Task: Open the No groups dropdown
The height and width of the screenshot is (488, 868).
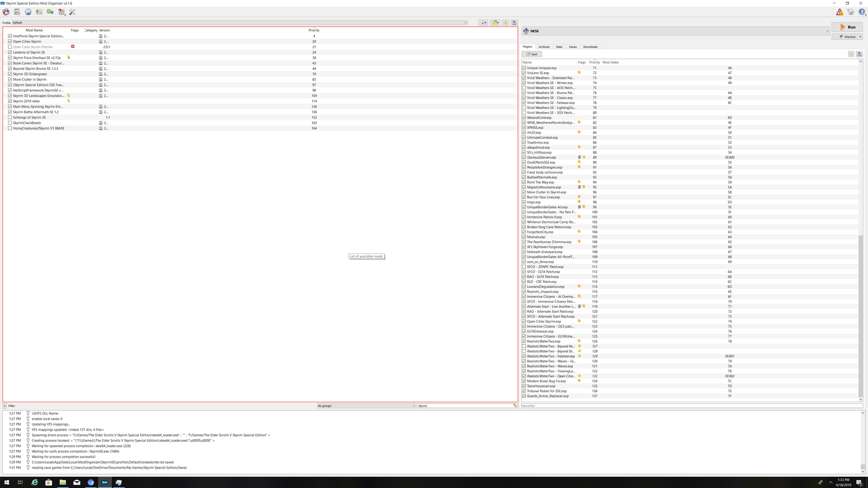Action: click(367, 406)
